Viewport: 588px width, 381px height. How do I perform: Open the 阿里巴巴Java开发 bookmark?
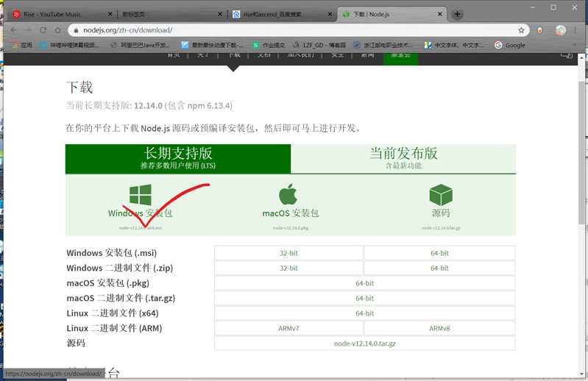(140, 45)
